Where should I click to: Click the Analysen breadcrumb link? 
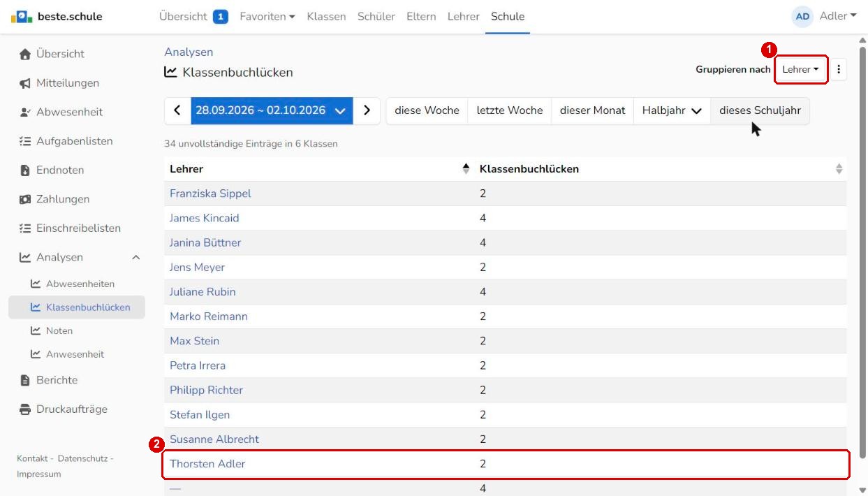point(189,52)
